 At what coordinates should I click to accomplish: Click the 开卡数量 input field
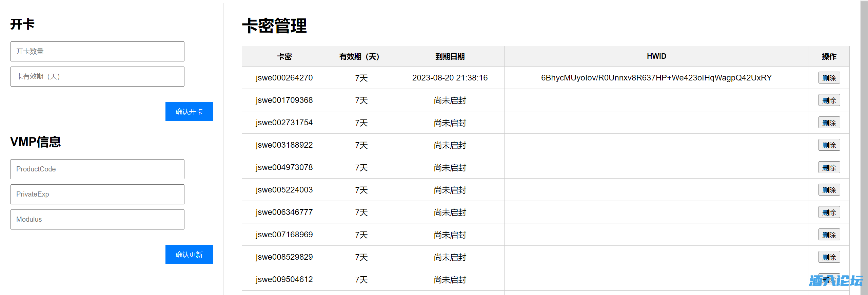pos(97,52)
